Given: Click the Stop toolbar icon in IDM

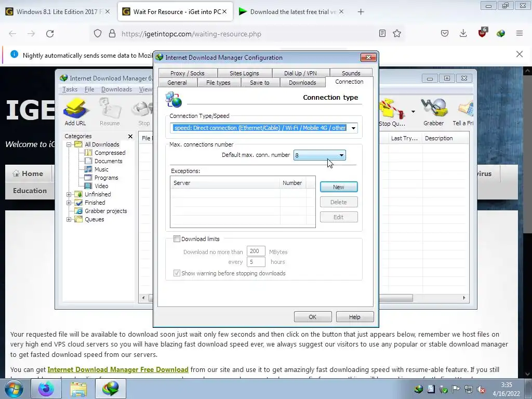Looking at the screenshot, I should 143,112.
